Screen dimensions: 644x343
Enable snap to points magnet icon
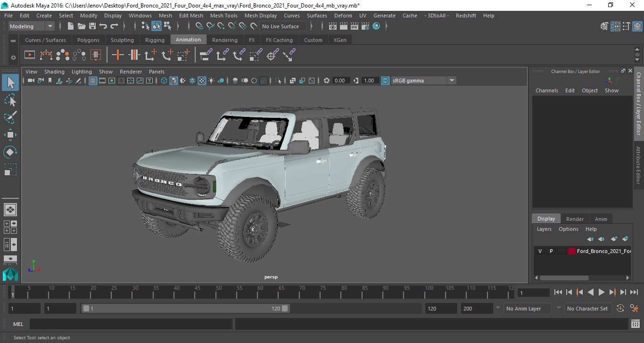pyautogui.click(x=221, y=26)
